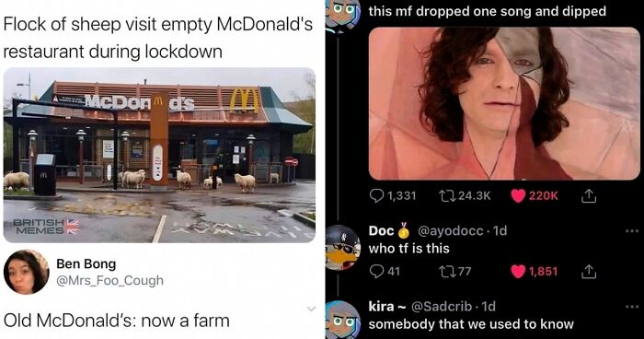644x339 pixels.
Task: Share the main tweet via upload icon
Action: [x=588, y=196]
